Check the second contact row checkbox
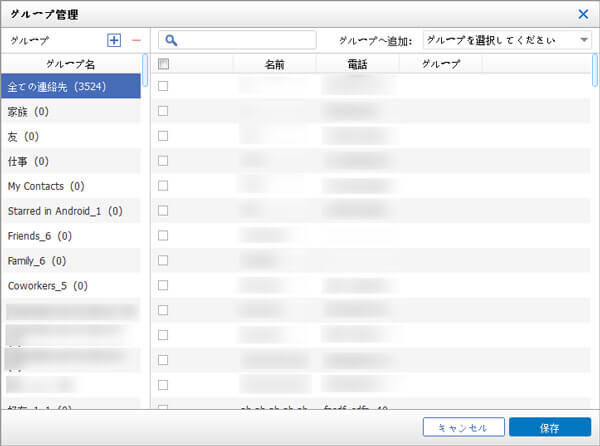Viewport: 600px width, 446px height. tap(164, 111)
